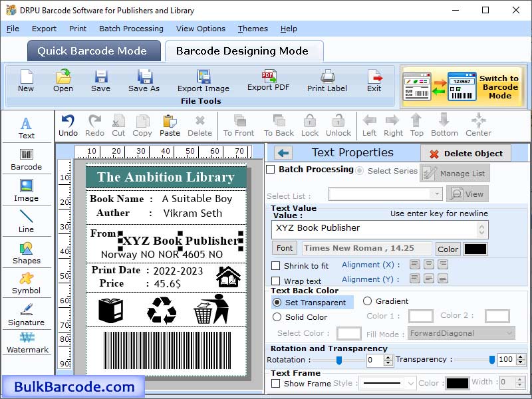Expand the Select List combo box
Screen dimensions: 532x399
coord(438,193)
